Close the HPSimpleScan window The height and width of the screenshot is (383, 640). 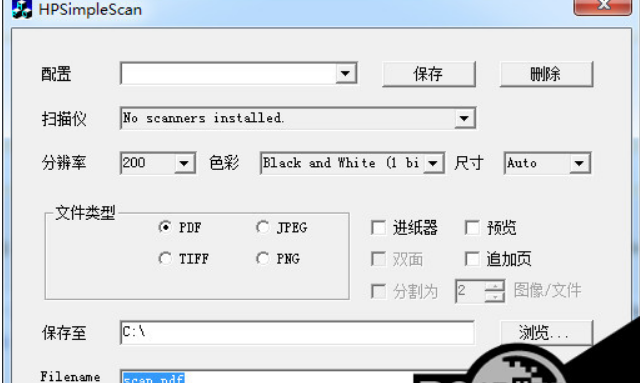602,6
